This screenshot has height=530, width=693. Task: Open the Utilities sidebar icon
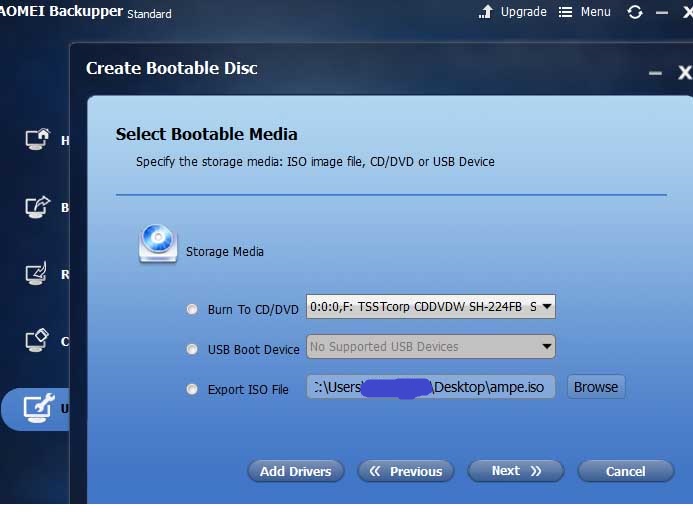(39, 408)
